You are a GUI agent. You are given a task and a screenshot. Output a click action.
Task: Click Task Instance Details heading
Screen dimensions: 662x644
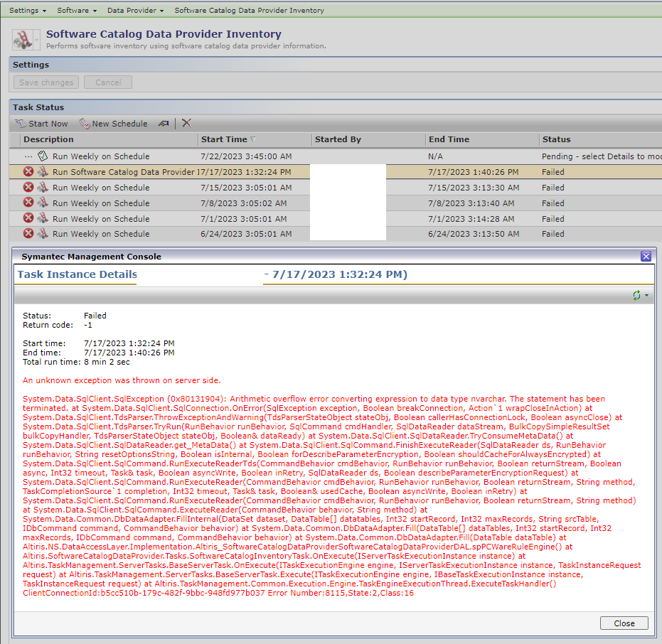coord(78,274)
